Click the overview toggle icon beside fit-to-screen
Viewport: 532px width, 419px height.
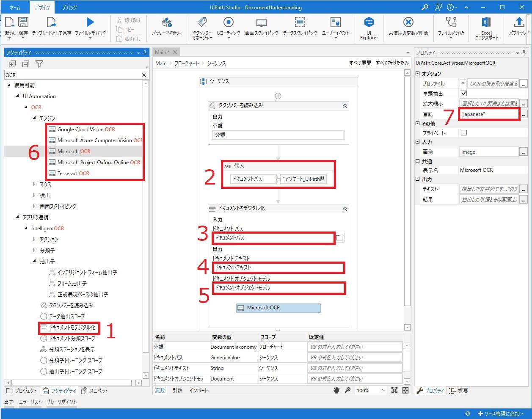click(405, 390)
